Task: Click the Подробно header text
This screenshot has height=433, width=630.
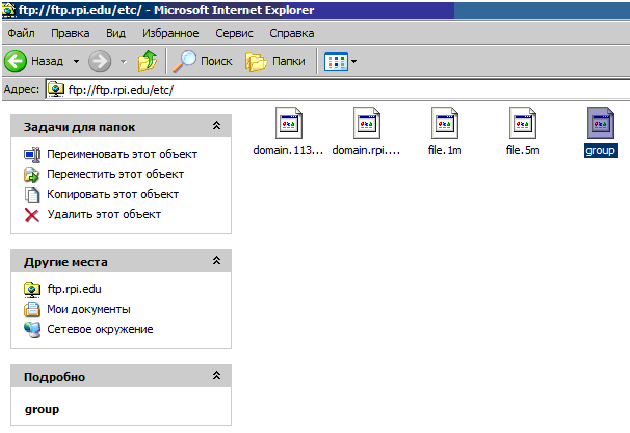Action: click(54, 377)
